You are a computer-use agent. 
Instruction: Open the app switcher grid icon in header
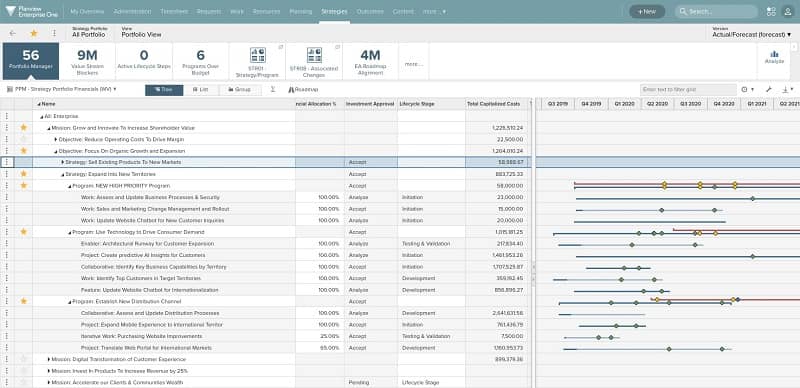click(x=771, y=11)
